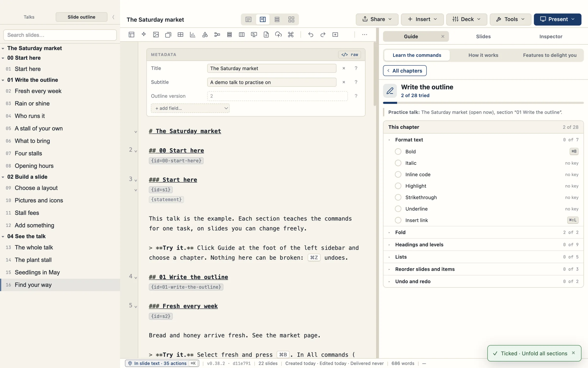588x368 pixels.
Task: Click the Present button
Action: [557, 19]
